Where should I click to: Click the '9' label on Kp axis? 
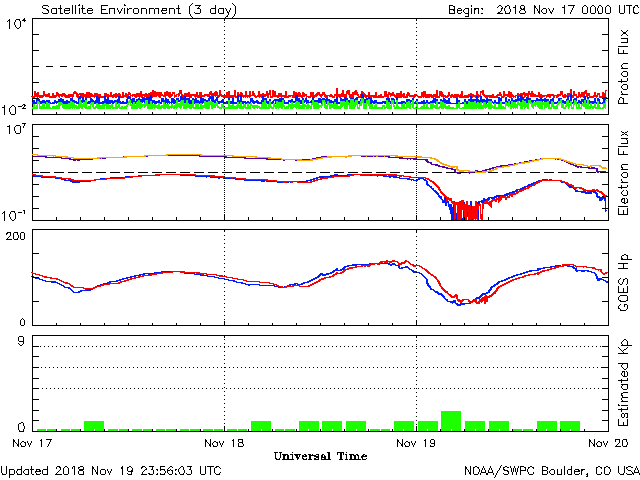(21, 341)
